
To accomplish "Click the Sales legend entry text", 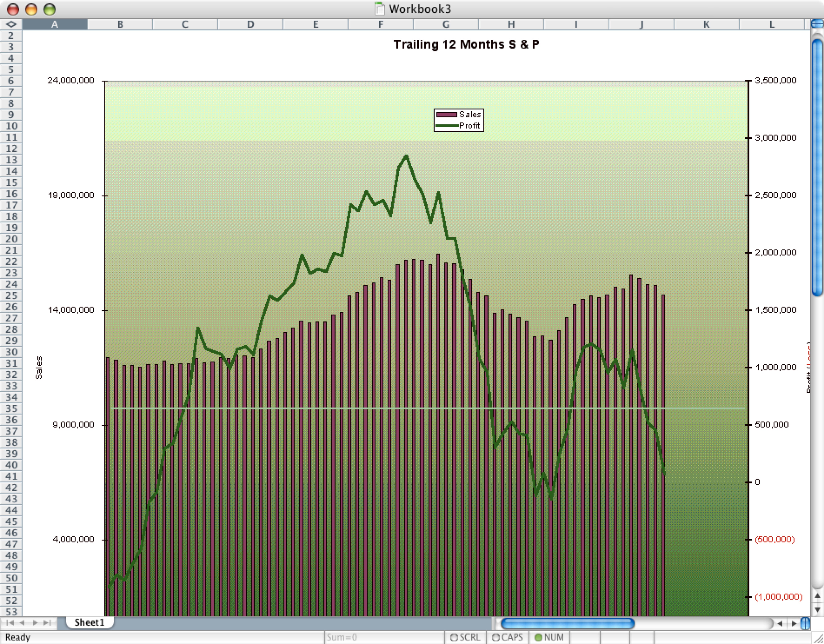I will tap(470, 114).
